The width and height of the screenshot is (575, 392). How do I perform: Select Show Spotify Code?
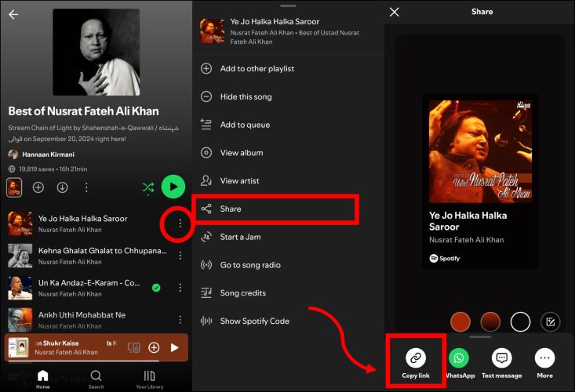point(287,321)
